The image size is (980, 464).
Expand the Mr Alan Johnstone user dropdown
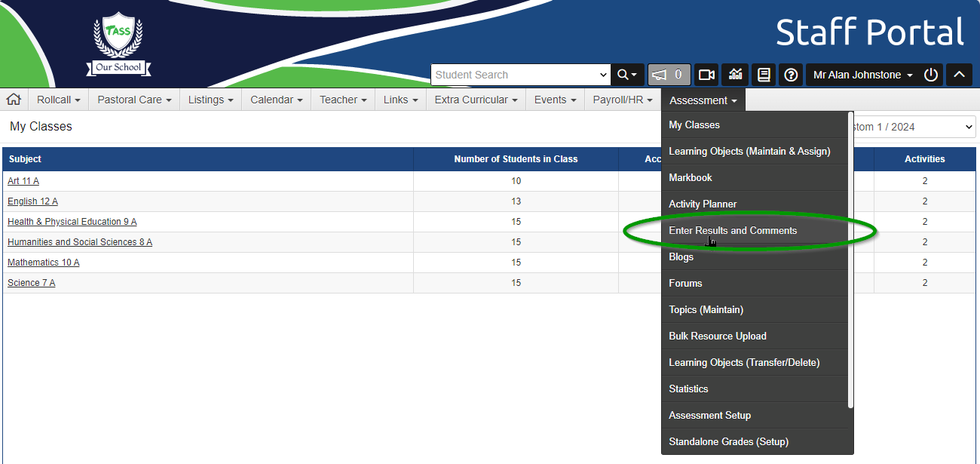(862, 75)
